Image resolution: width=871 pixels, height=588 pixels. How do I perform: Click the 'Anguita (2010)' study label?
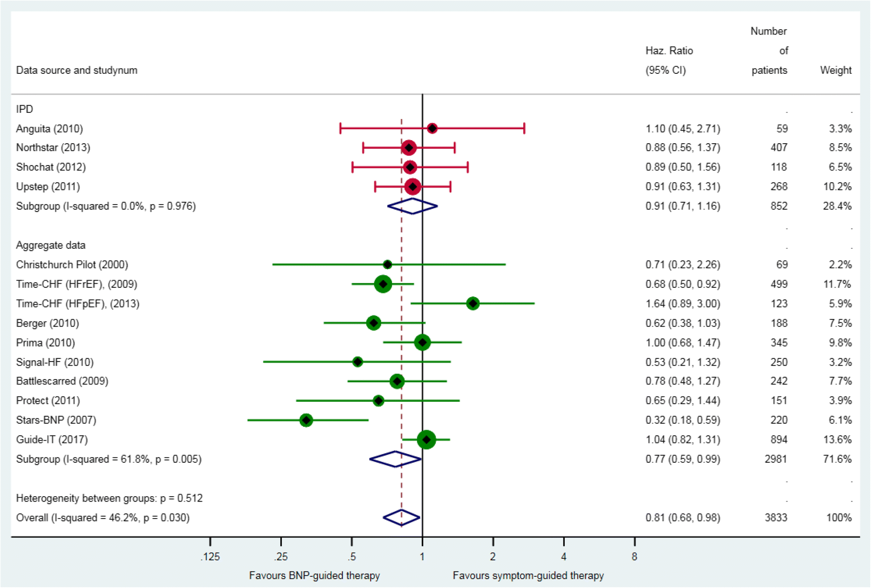49,129
